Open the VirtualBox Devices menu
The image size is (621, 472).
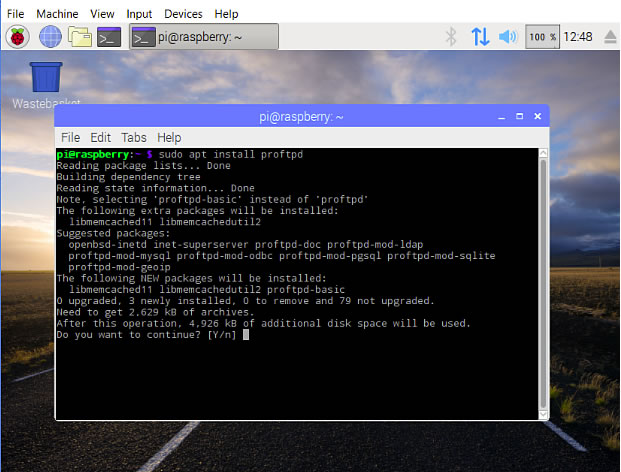(x=183, y=14)
